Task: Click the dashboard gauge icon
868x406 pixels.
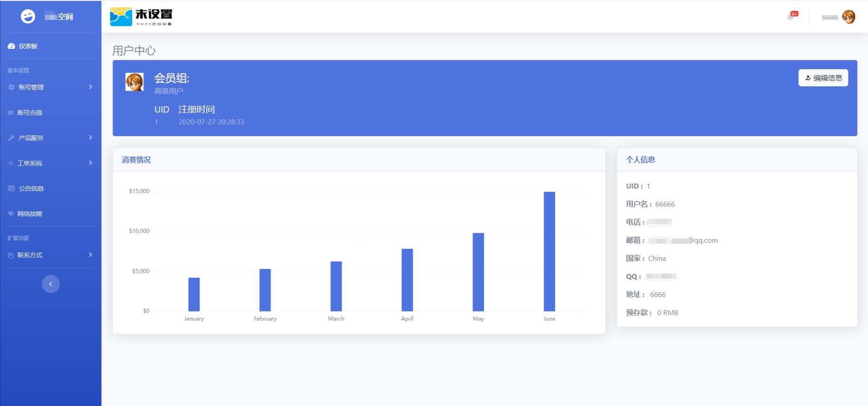Action: point(11,46)
